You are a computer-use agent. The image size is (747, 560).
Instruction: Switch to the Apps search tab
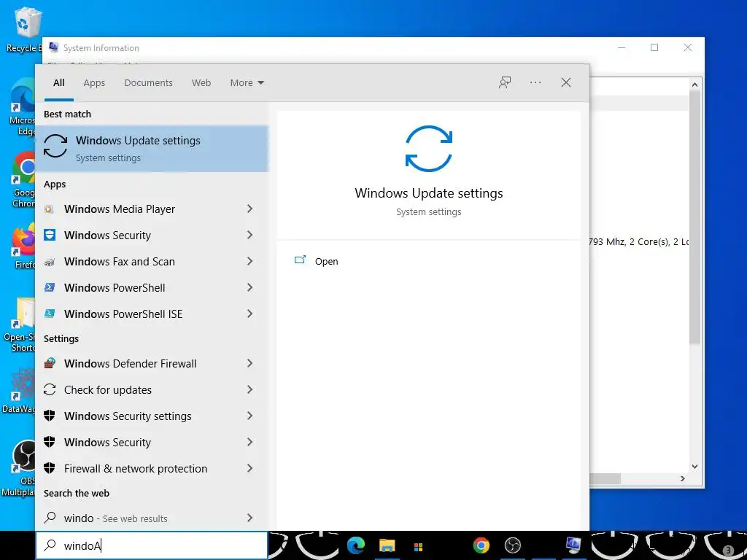(x=94, y=83)
